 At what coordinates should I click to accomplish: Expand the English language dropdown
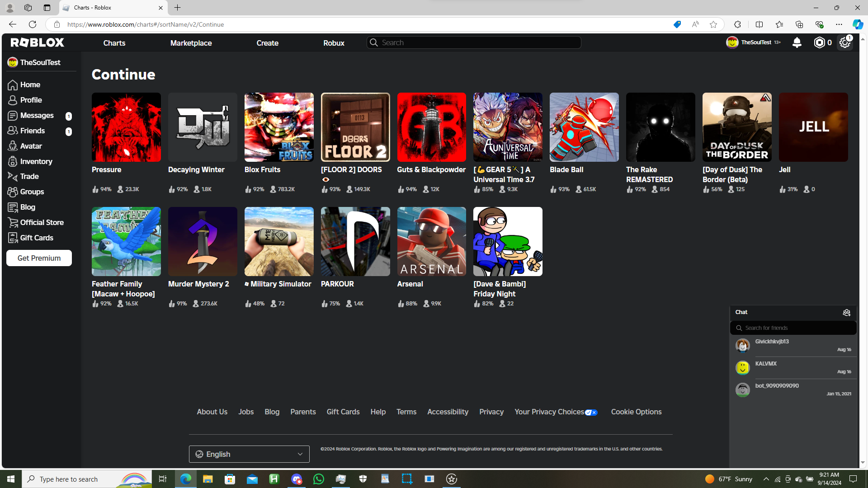(x=249, y=454)
